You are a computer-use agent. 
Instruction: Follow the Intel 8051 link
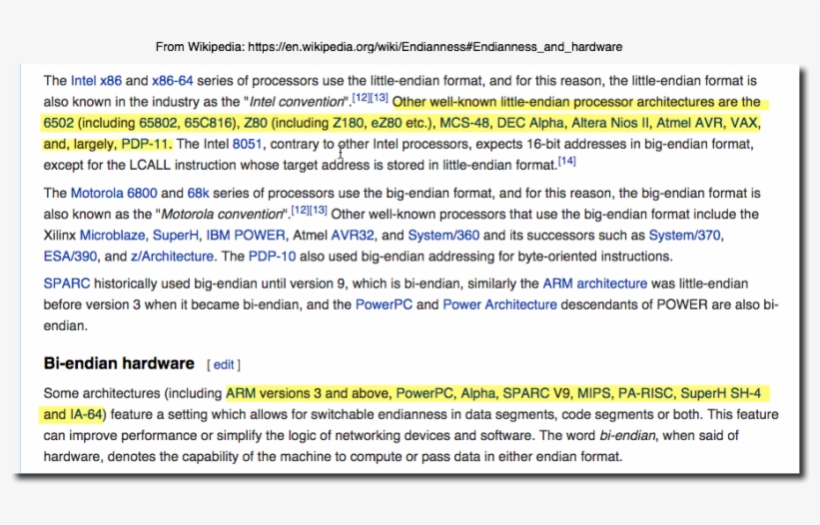point(247,144)
